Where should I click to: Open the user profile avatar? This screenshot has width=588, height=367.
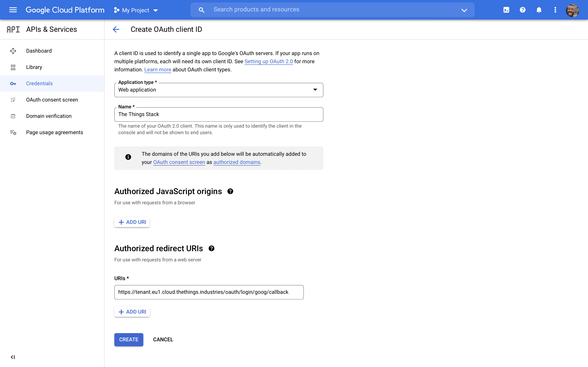click(572, 10)
